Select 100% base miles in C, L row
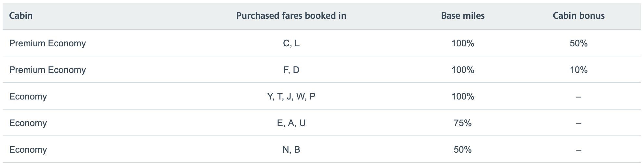Image resolution: width=644 pixels, height=164 pixels. coord(463,43)
